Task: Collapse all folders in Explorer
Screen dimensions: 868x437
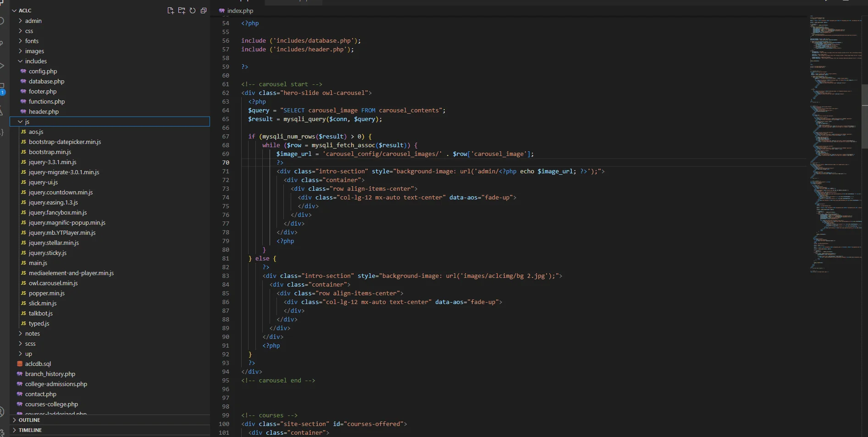Action: click(204, 11)
